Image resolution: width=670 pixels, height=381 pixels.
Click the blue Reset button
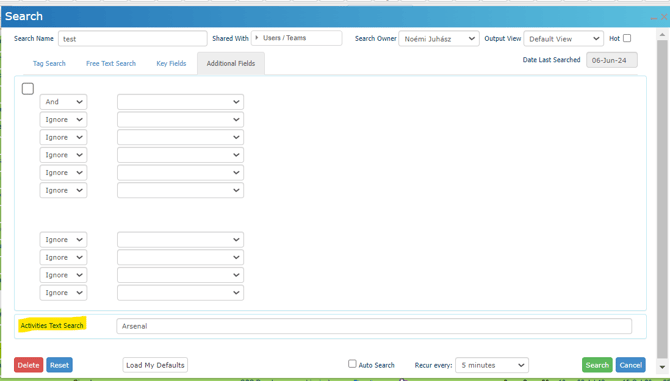[x=59, y=365]
